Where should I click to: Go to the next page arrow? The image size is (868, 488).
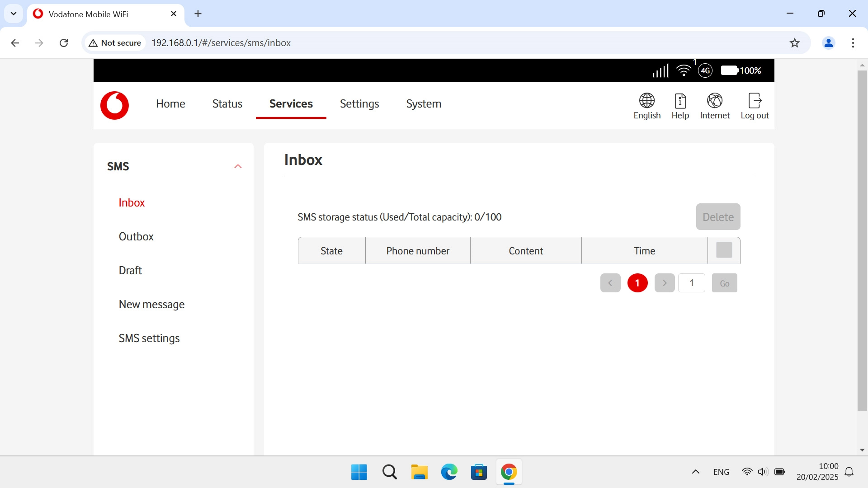pos(664,283)
